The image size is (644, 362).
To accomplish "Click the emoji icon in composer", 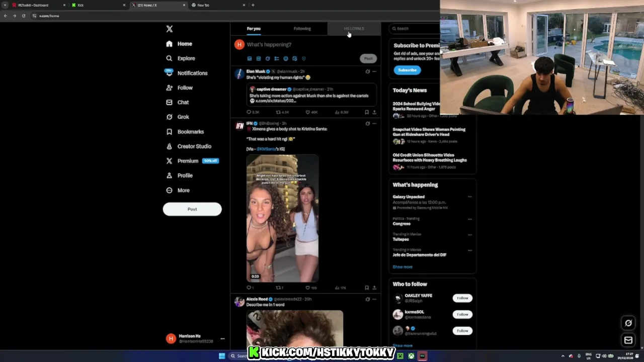I will pyautogui.click(x=286, y=58).
